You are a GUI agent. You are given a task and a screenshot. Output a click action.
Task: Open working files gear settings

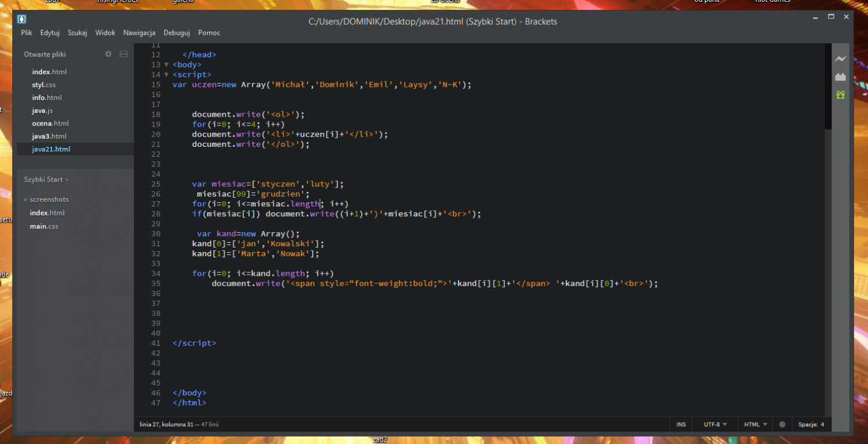(x=108, y=54)
